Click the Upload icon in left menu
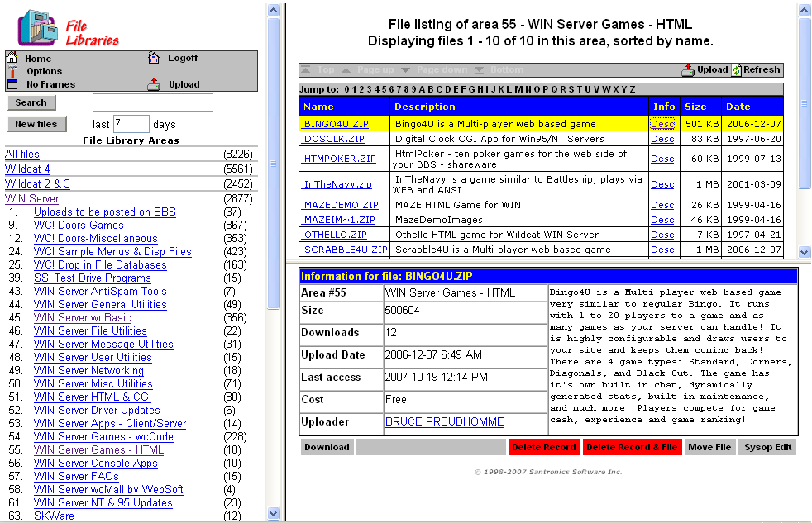Viewport: 812px width, 523px height. 154,84
